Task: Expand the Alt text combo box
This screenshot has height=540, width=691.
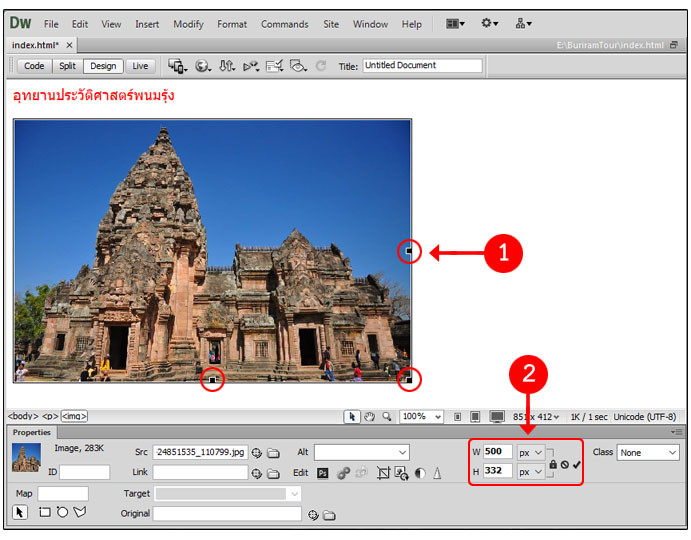Action: click(x=401, y=453)
